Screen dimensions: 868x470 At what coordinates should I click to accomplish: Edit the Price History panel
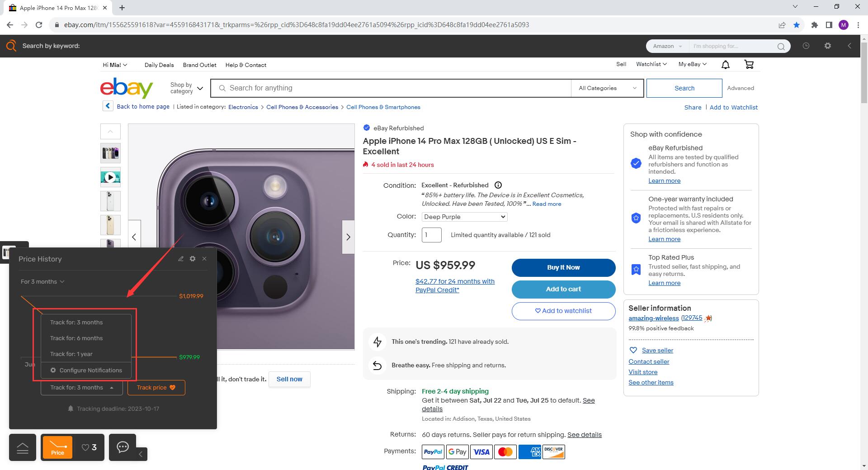[181, 259]
